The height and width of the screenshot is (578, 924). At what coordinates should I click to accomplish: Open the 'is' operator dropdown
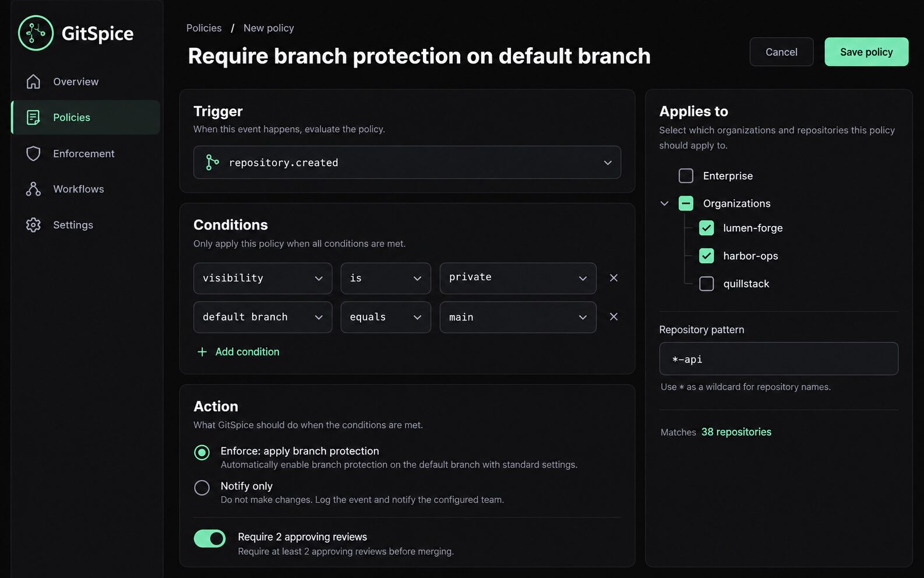(x=386, y=279)
